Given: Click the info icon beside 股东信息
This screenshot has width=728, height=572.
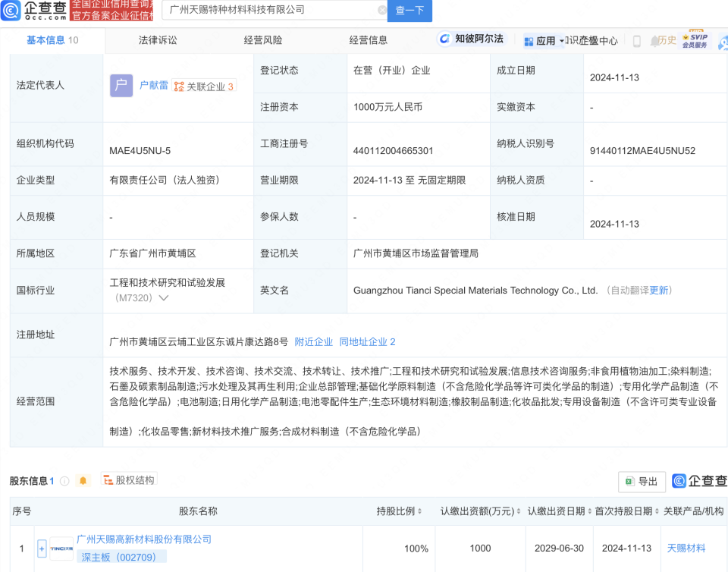Looking at the screenshot, I should coord(64,481).
